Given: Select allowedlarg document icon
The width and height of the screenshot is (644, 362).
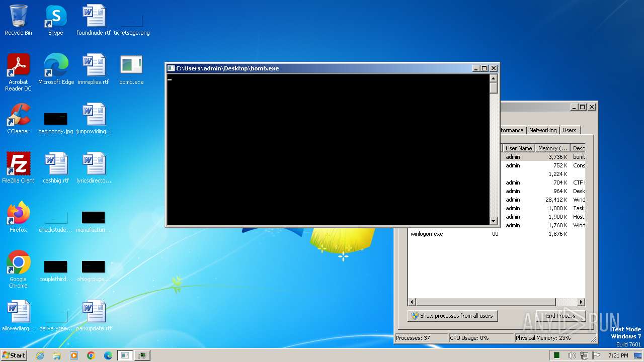Looking at the screenshot, I should pos(18,316).
